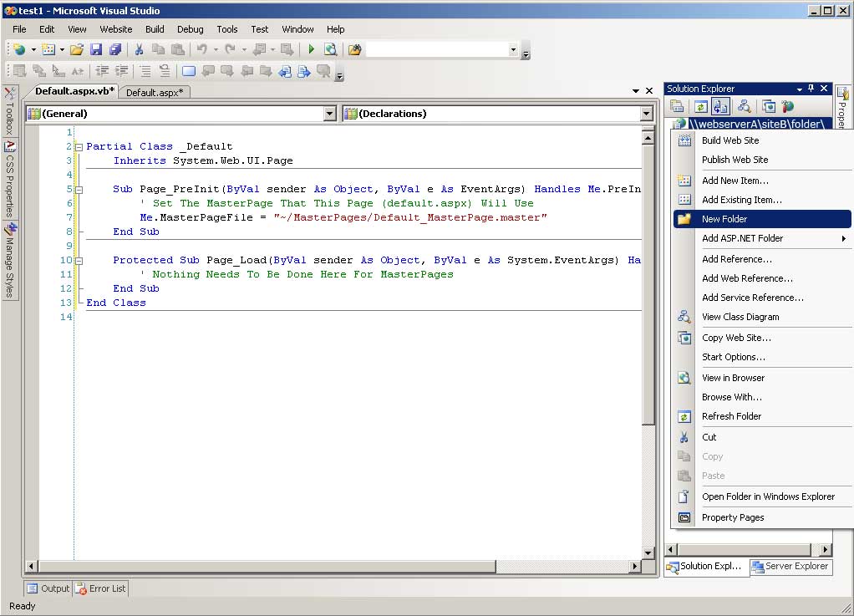Click the New Project toolbar icon

coord(19,49)
